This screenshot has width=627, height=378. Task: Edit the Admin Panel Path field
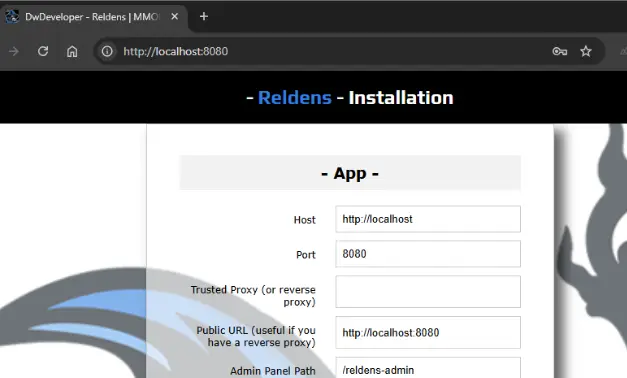428,368
